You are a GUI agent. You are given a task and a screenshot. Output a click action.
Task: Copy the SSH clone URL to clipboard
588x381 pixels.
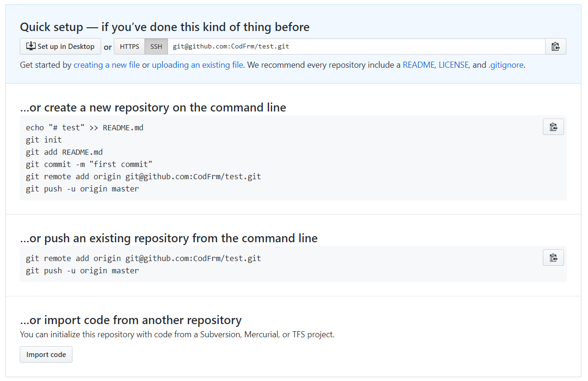(x=556, y=47)
